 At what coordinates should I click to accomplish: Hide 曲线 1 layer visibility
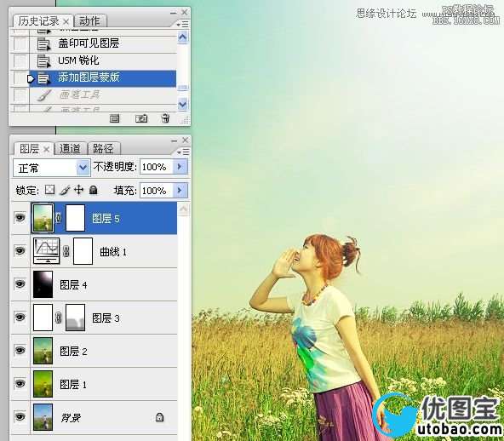click(x=20, y=250)
